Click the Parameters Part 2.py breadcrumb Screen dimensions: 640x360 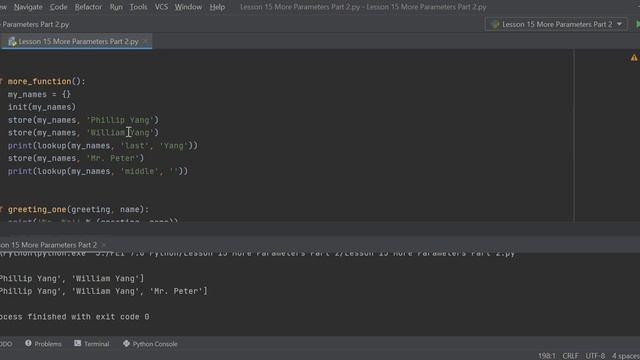click(x=35, y=24)
